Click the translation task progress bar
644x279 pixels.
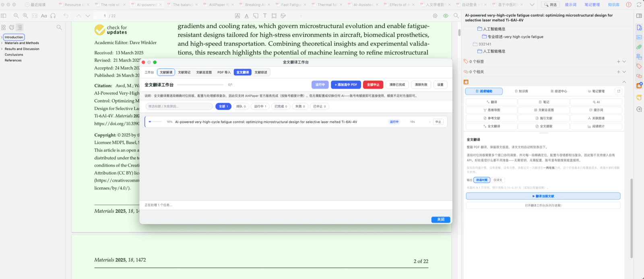[156, 121]
